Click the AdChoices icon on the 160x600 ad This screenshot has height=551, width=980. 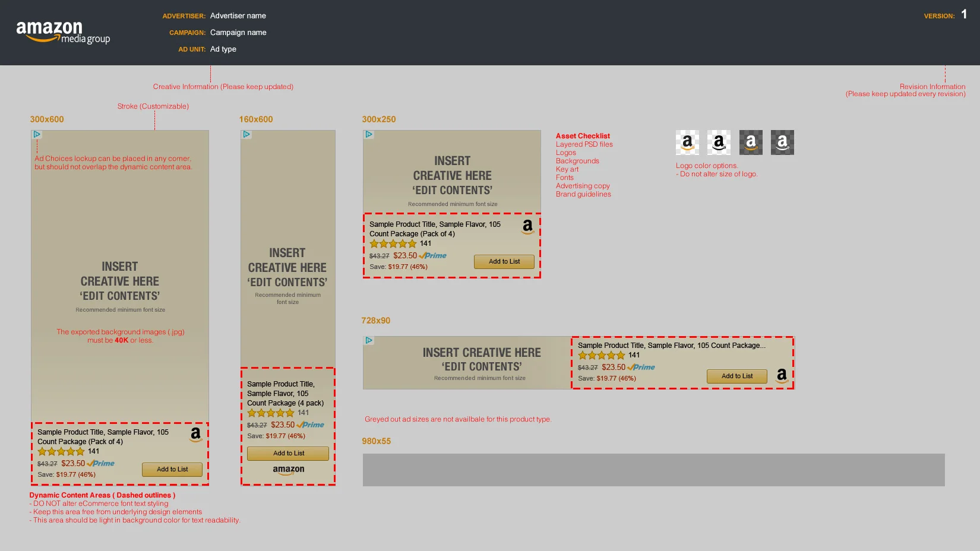(x=246, y=135)
